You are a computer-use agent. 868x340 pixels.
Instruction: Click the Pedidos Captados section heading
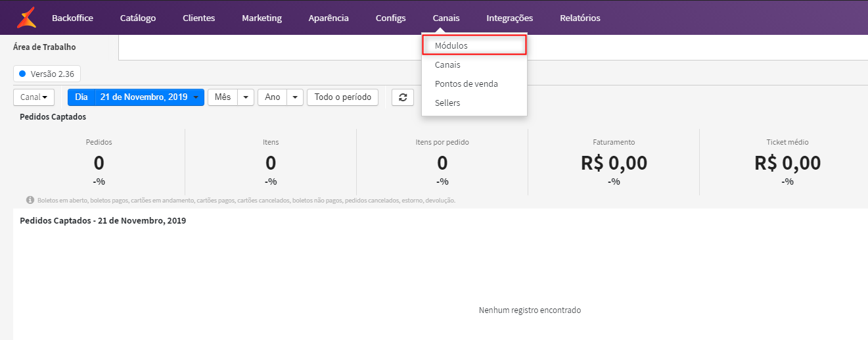click(53, 117)
